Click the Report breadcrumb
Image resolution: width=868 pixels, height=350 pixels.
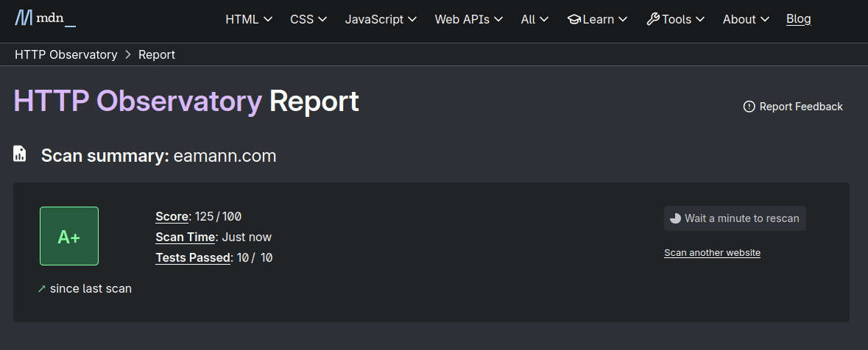click(157, 54)
